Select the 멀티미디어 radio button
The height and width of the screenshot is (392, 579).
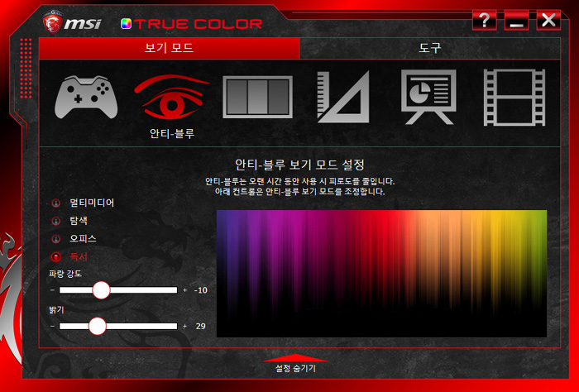pos(55,203)
